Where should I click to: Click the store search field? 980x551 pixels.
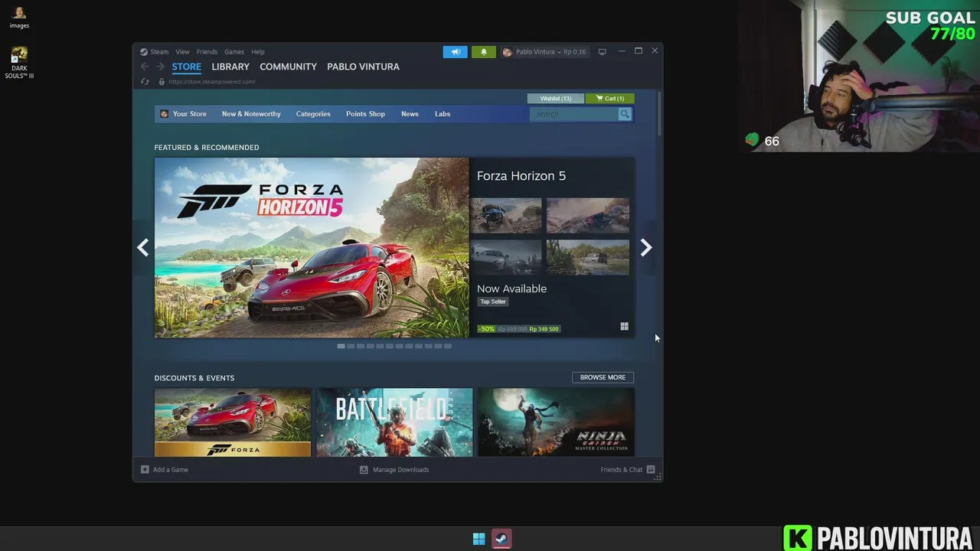pos(574,114)
